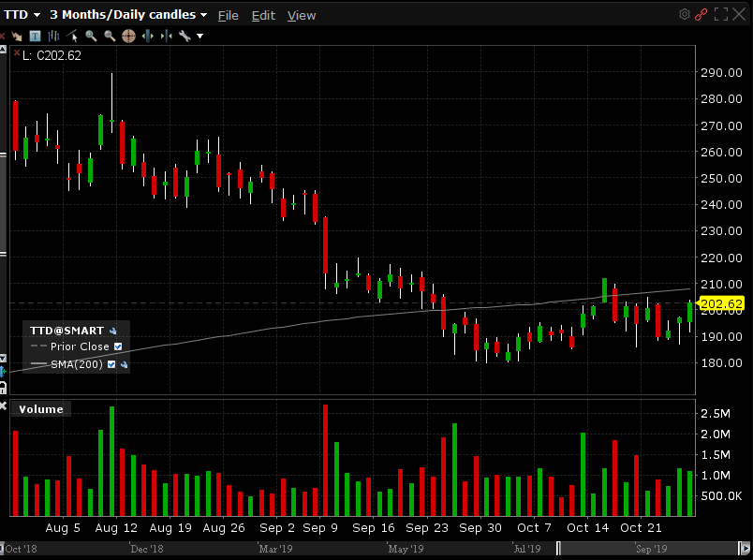Click the timeline range slider handle near Jul'19
753x560 pixels.
559,549
